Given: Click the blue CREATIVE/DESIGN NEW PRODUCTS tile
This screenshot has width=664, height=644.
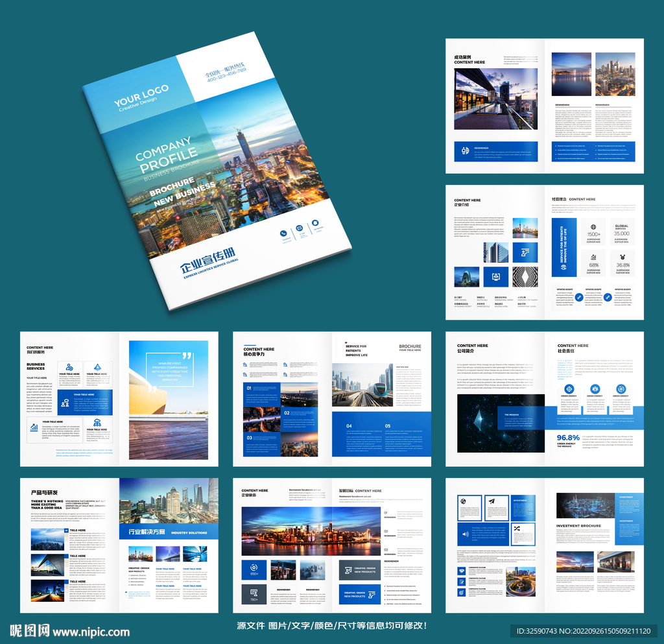Looking at the screenshot, I should point(359,595).
